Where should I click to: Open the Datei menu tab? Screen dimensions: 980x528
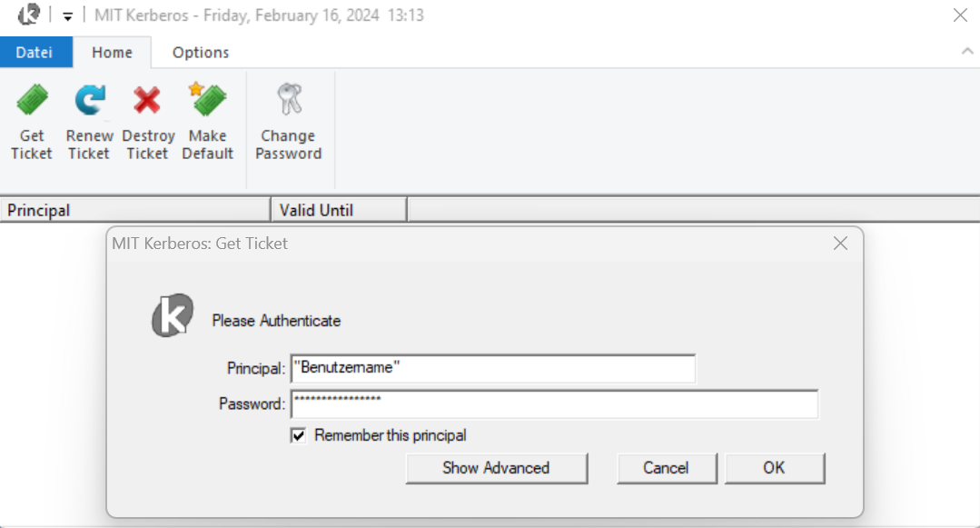coord(35,52)
